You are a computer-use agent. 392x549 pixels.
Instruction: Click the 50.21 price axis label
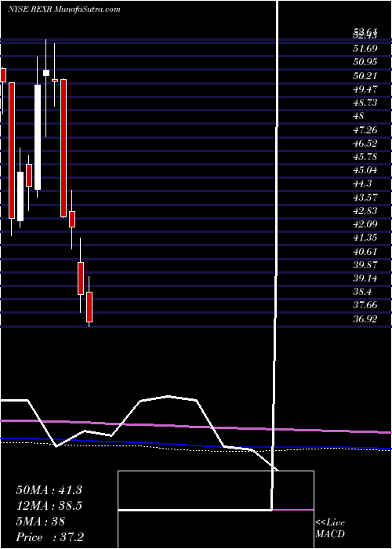(x=365, y=75)
